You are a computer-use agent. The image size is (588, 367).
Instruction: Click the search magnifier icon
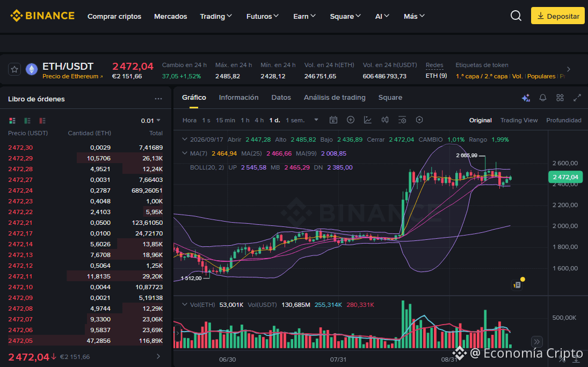(516, 16)
